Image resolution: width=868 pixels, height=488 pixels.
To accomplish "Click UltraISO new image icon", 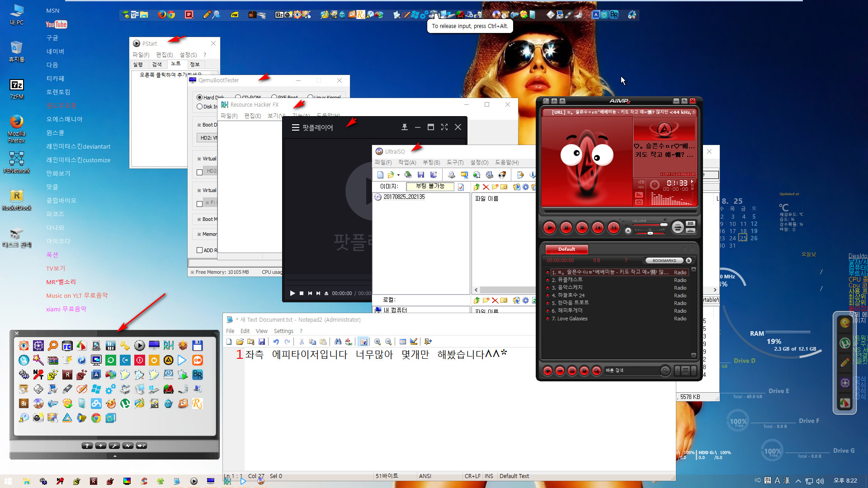I will tap(380, 175).
